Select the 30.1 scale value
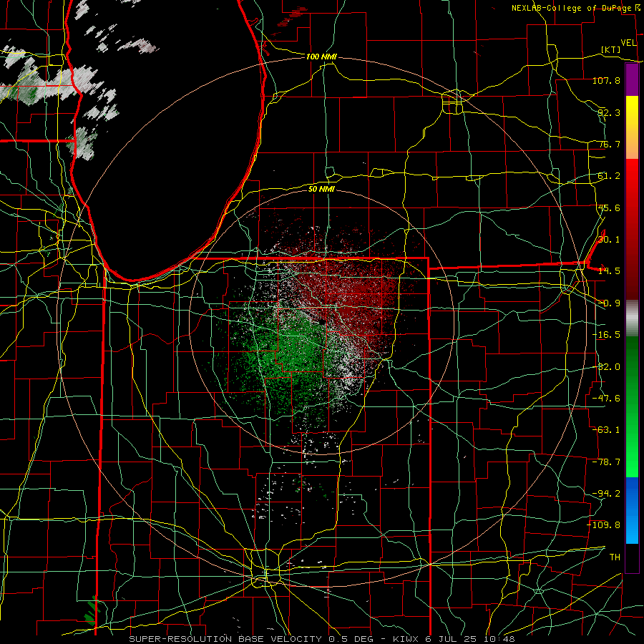 [x=609, y=240]
